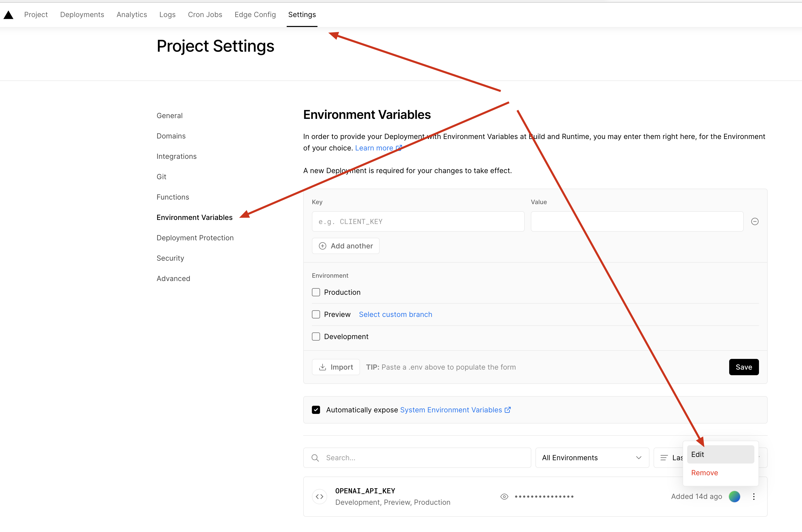Check the Preview environment checkbox
The height and width of the screenshot is (532, 802).
coord(316,315)
